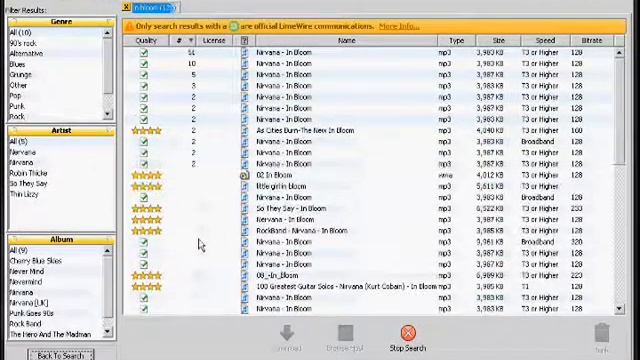Click the Back To Search button
Viewport: 640px width, 360px height.
tap(61, 356)
